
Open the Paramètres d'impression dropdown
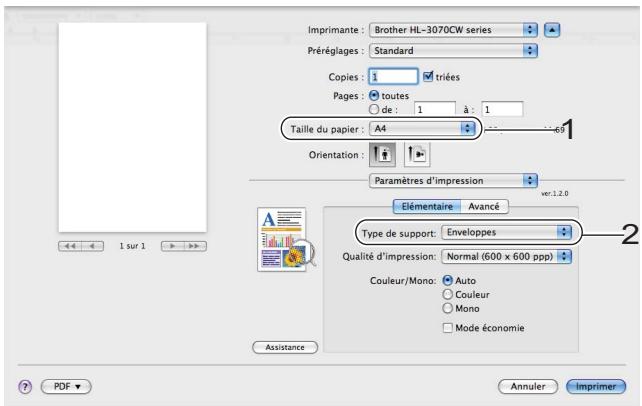pyautogui.click(x=453, y=181)
